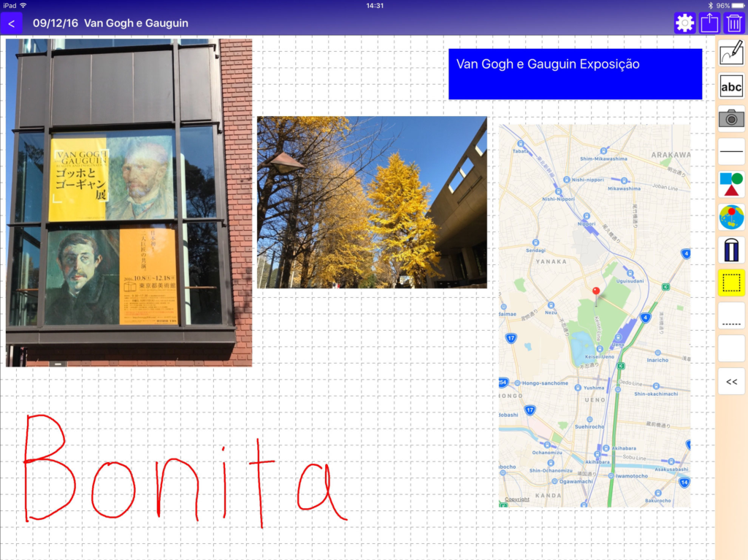Insert a map with the globe icon

[x=731, y=217]
